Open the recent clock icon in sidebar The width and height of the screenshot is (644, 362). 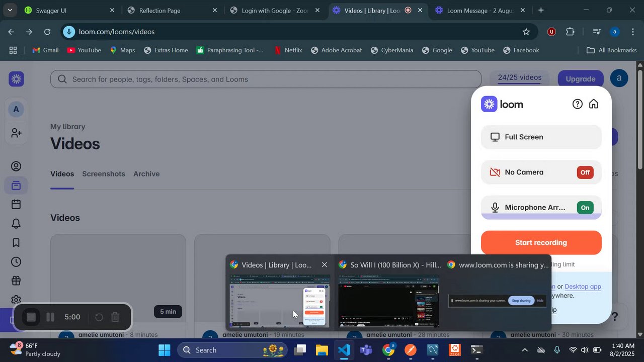coord(16,262)
